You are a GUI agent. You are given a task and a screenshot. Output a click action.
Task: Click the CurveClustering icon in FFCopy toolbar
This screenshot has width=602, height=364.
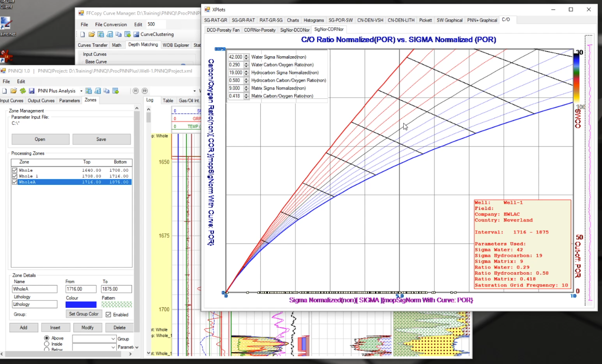[x=136, y=34]
